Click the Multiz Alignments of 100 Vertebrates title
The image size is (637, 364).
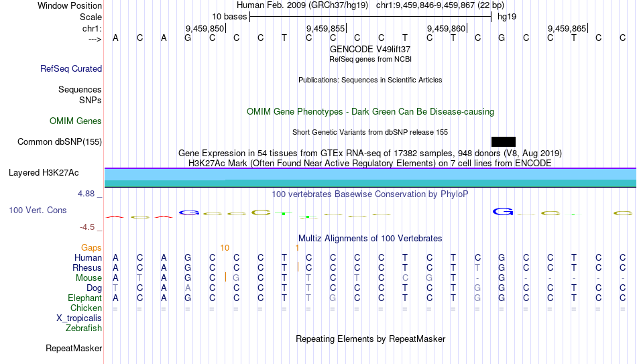370,239
